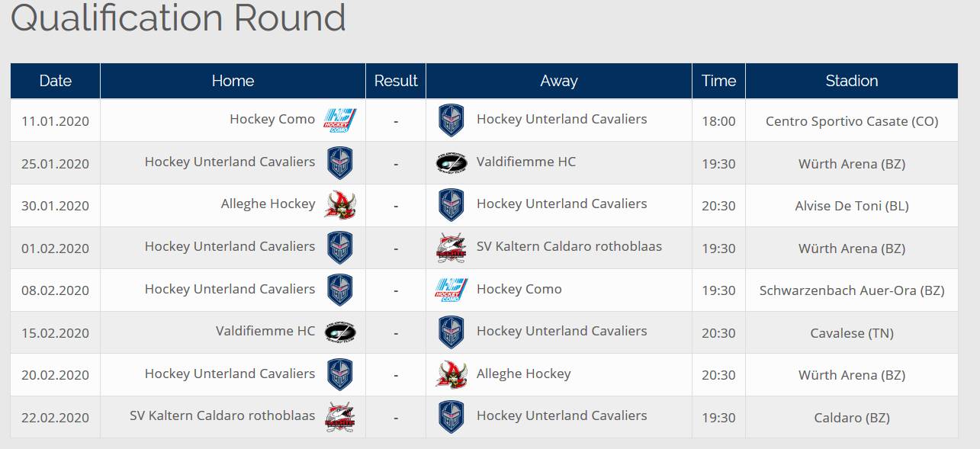Click the SV Kaltern logo in the 01.02.2020 row

[x=451, y=248]
